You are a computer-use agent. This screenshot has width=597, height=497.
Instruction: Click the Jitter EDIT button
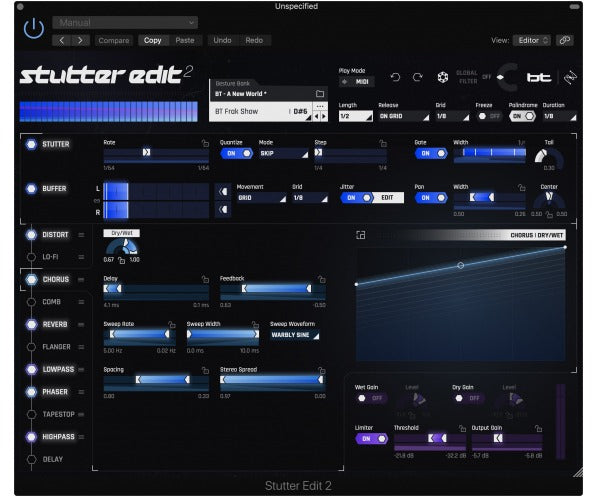click(387, 198)
